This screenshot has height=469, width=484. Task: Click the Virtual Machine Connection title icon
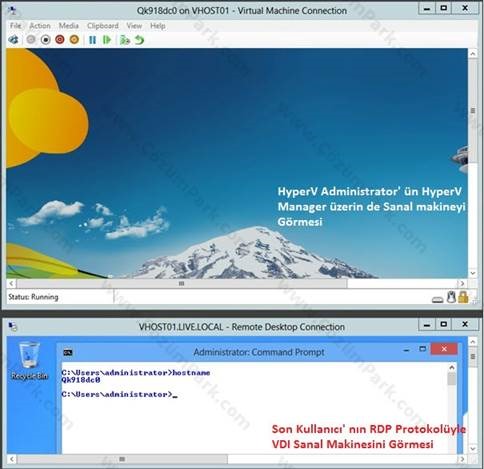(x=12, y=10)
